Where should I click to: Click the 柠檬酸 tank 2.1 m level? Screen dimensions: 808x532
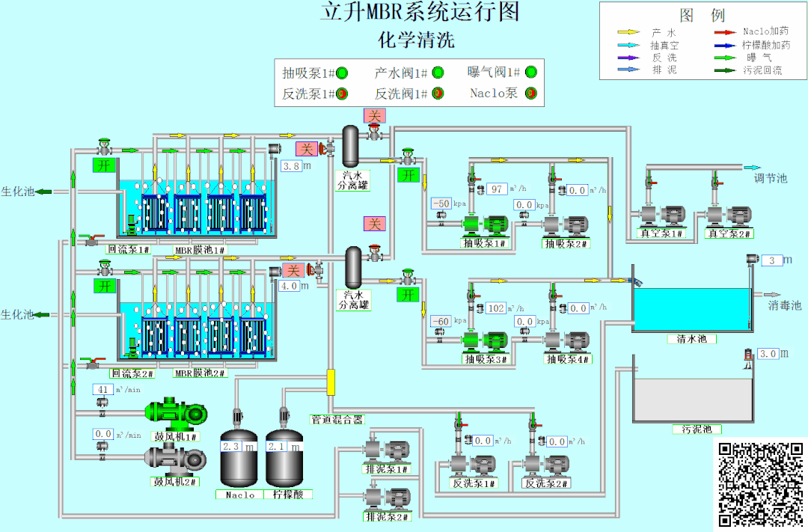pyautogui.click(x=276, y=447)
